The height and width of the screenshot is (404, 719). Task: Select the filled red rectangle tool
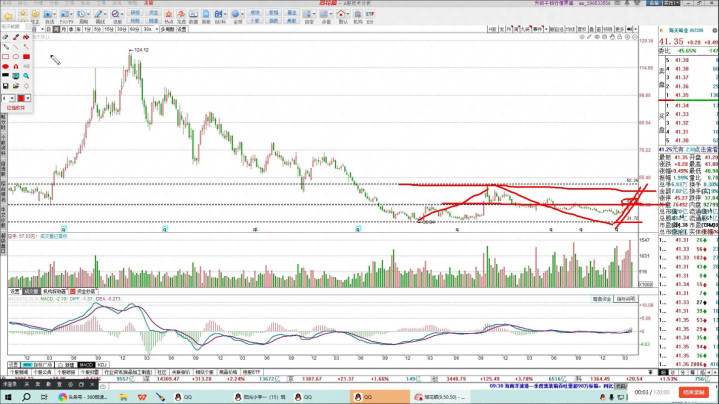click(x=28, y=57)
